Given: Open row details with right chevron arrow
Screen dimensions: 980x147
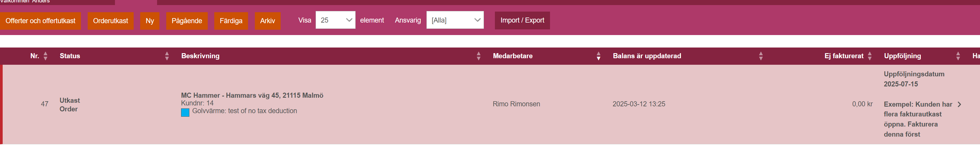Looking at the screenshot, I should tap(959, 104).
